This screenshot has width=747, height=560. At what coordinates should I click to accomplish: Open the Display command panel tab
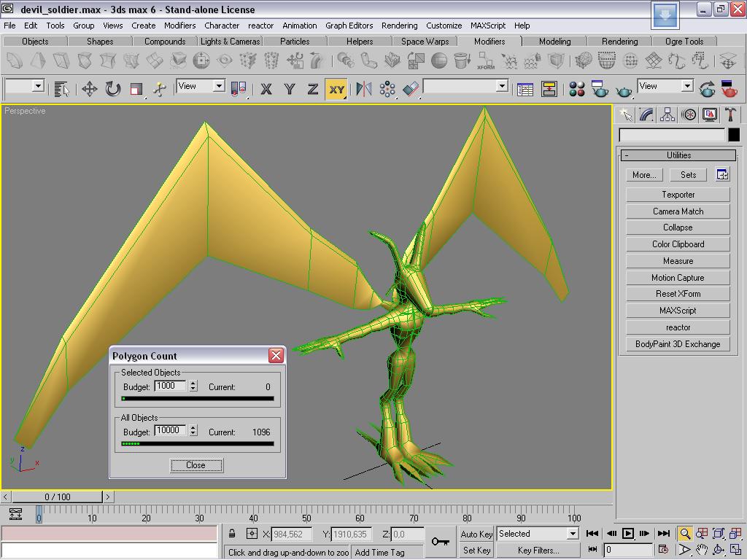pyautogui.click(x=709, y=114)
